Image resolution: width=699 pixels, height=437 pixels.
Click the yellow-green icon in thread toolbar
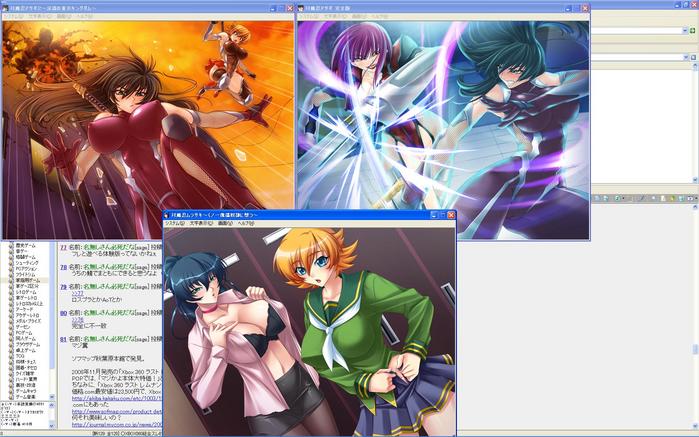(x=672, y=198)
